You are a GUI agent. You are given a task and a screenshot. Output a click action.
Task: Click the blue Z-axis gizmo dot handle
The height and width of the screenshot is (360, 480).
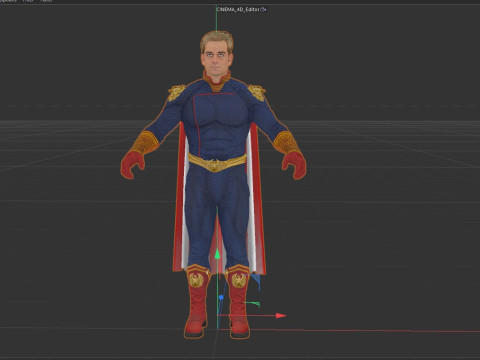click(221, 297)
